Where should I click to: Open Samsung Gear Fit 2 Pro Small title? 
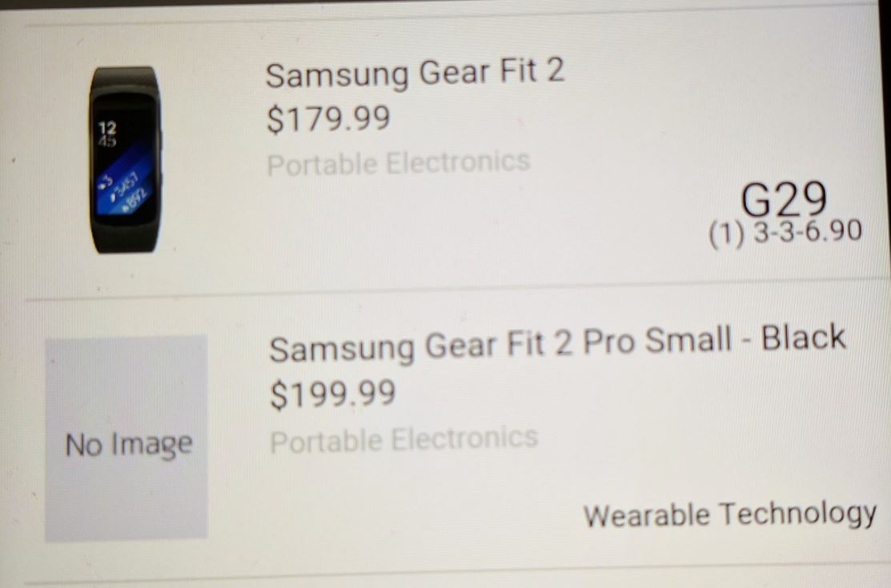pos(557,342)
